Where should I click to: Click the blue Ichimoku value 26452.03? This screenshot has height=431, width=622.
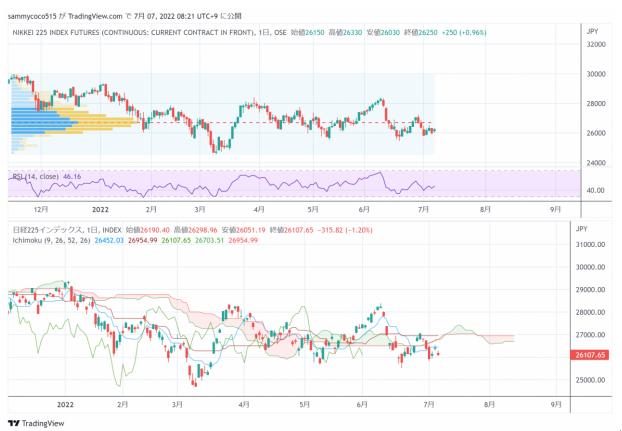pyautogui.click(x=109, y=240)
